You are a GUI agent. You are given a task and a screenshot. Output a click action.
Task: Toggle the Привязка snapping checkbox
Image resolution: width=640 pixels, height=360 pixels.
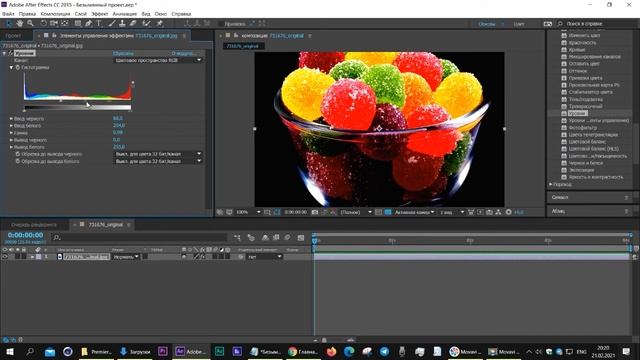[x=221, y=24]
